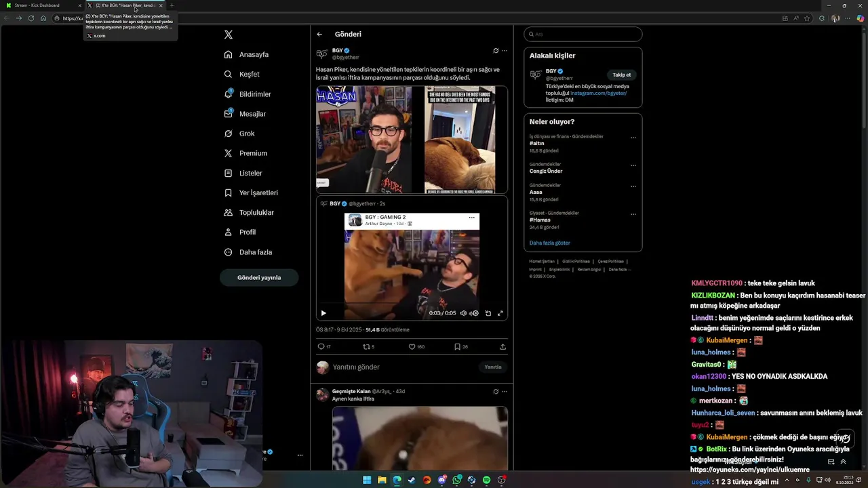Open Topluluklar communities

tap(249, 212)
